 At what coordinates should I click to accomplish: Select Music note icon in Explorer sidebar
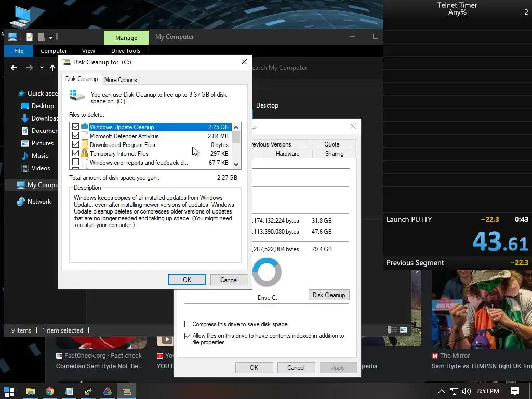coord(25,155)
